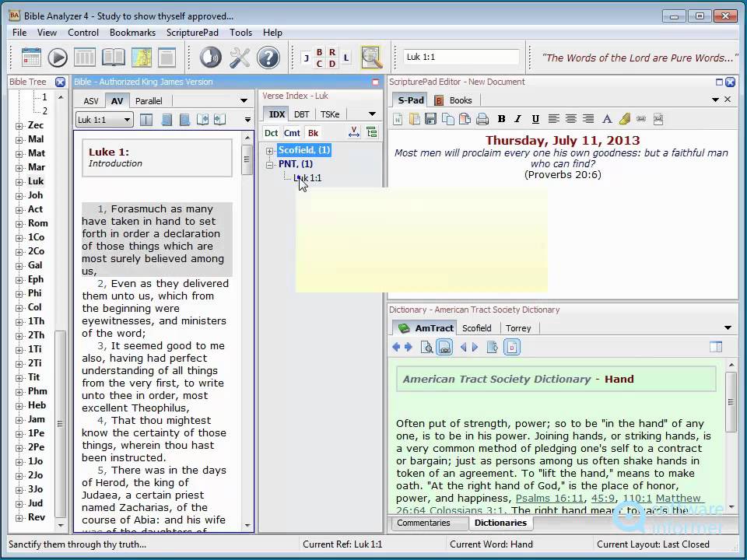
Task: Open the tools wrench and screwdriver icon
Action: [240, 57]
